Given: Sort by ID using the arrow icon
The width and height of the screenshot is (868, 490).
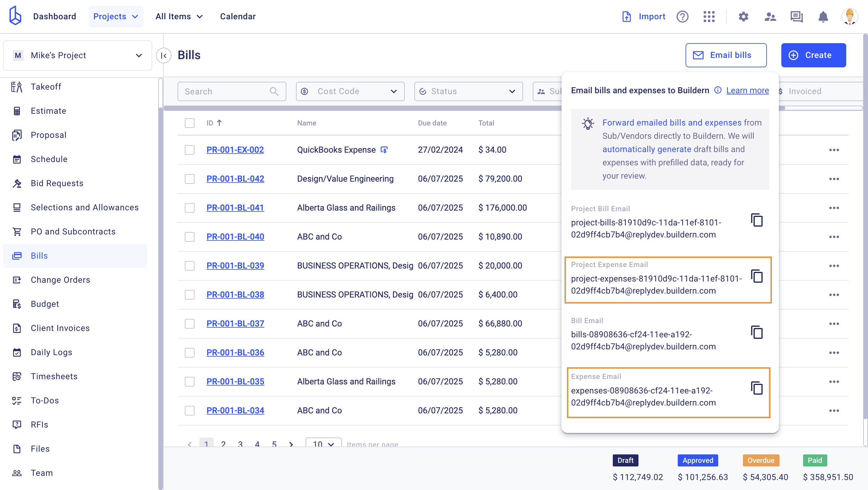Looking at the screenshot, I should pyautogui.click(x=219, y=123).
